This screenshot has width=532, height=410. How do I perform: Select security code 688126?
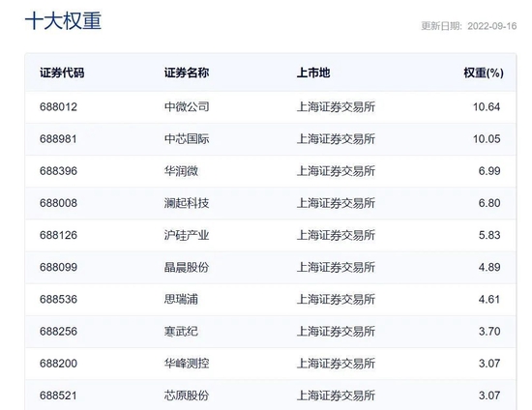pyautogui.click(x=58, y=235)
